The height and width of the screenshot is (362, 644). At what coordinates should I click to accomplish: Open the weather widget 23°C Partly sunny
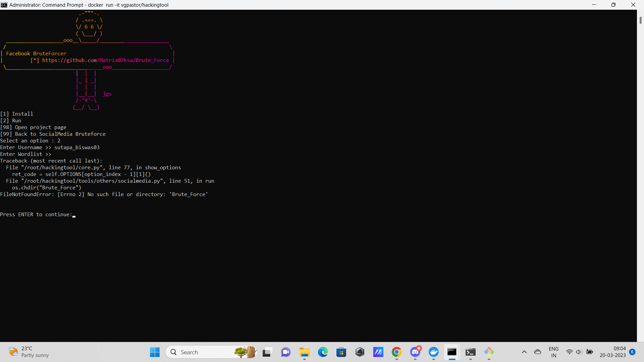29,352
